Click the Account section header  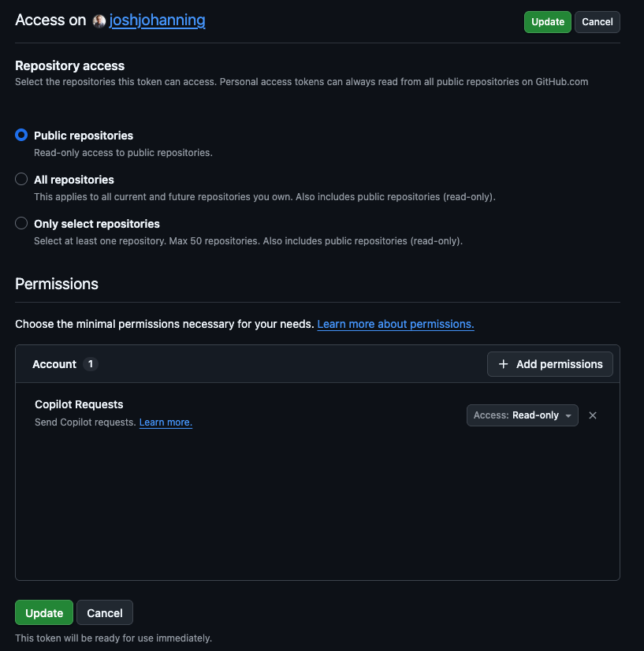(x=54, y=364)
